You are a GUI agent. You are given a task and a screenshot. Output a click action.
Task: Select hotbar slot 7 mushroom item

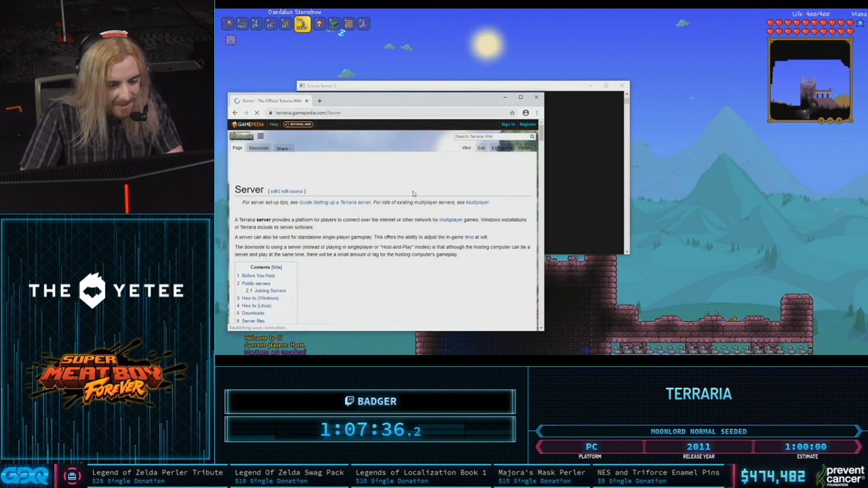tap(319, 24)
